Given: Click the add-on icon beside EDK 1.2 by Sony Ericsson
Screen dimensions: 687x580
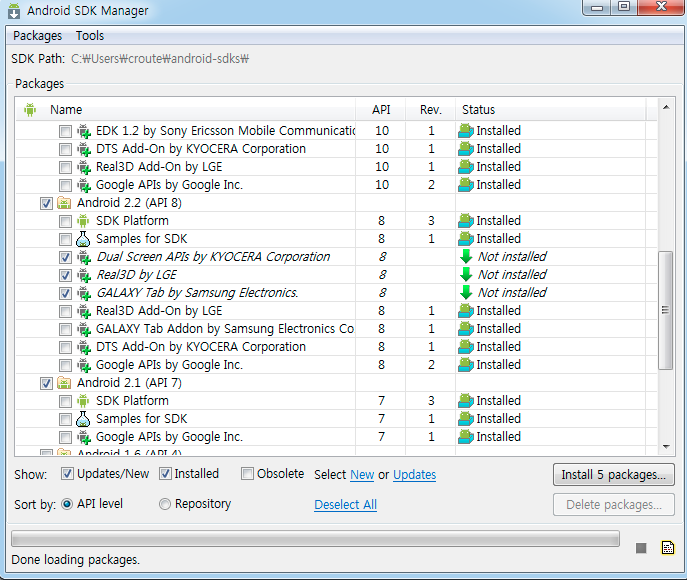Looking at the screenshot, I should coord(84,131).
